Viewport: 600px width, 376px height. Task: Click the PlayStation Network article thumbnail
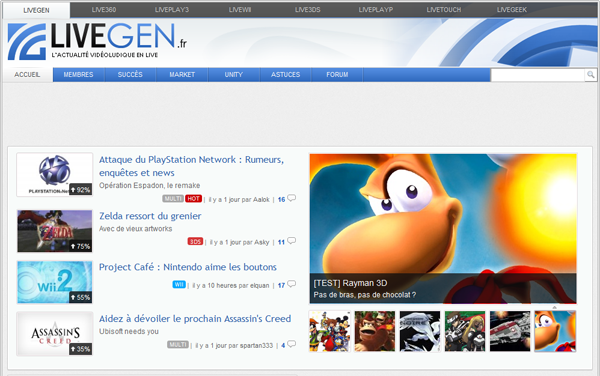tap(55, 174)
